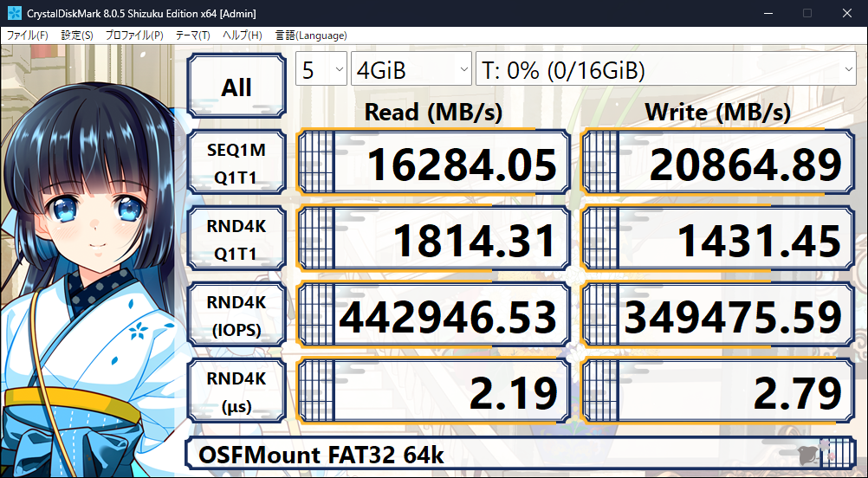Open the 設定(S) menu
The image size is (868, 478).
click(77, 36)
